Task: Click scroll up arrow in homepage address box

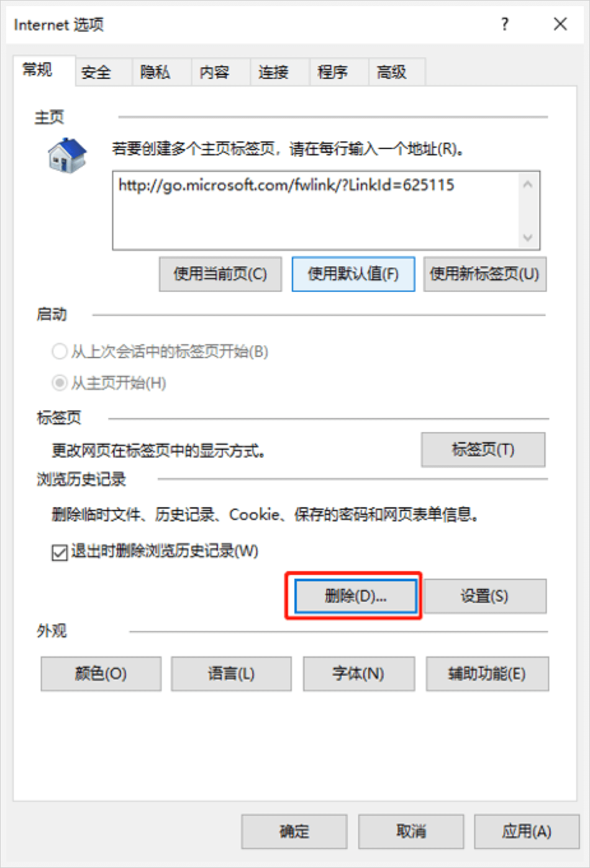Action: pos(528,184)
